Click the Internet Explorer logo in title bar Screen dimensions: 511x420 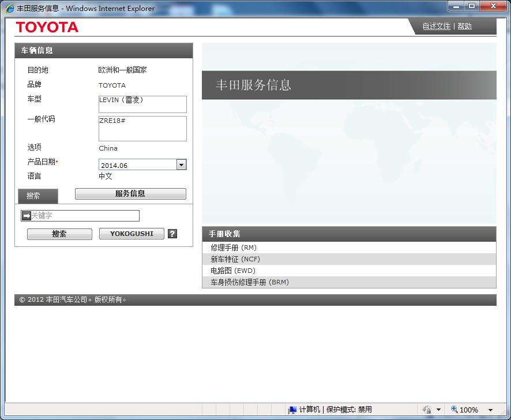tap(9, 8)
